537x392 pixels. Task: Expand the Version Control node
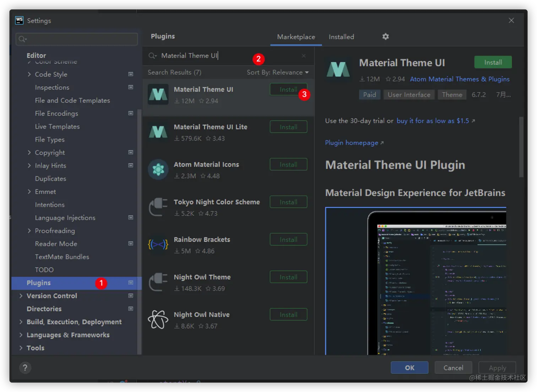(21, 296)
